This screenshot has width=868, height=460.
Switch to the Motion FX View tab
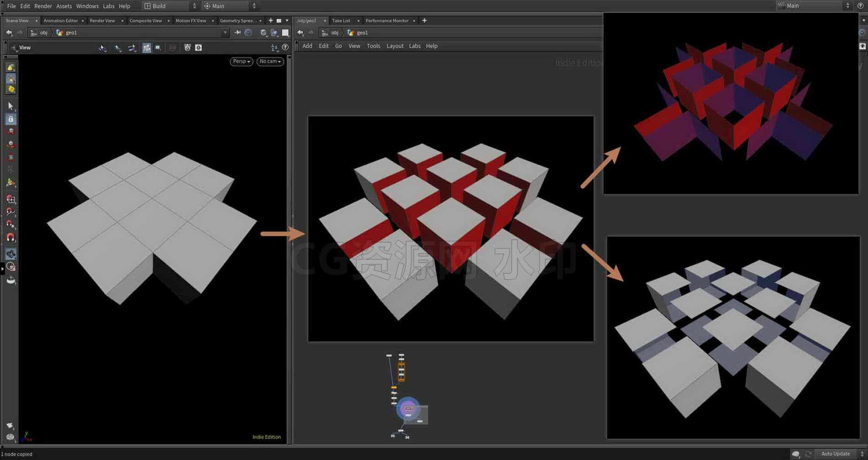point(191,21)
